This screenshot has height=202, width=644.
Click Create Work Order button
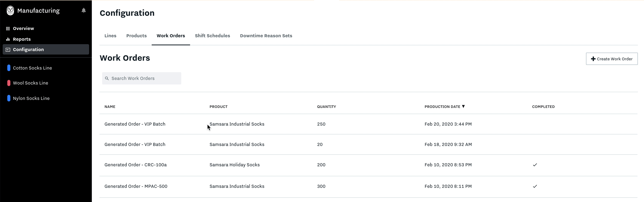pos(612,59)
